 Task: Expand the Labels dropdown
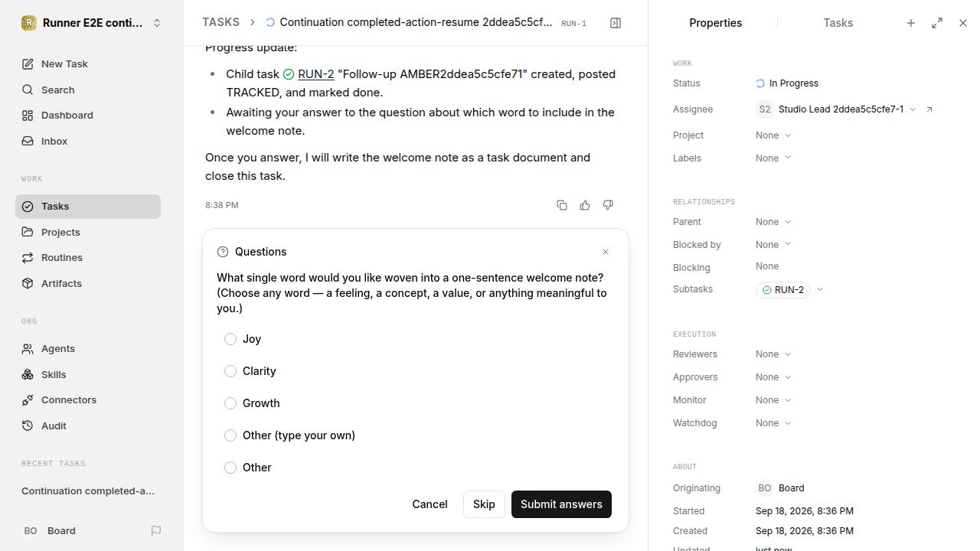pos(773,158)
